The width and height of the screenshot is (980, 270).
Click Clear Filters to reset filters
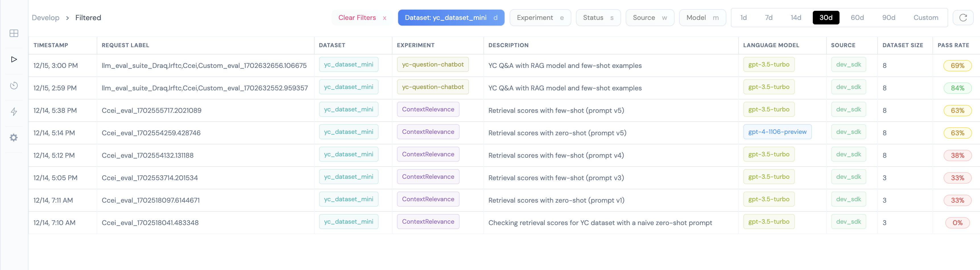point(357,18)
